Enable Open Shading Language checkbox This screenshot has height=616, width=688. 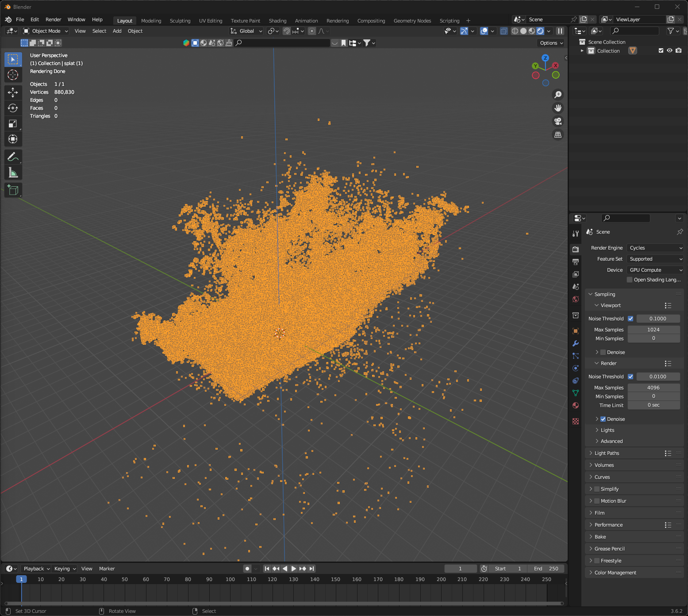point(630,280)
